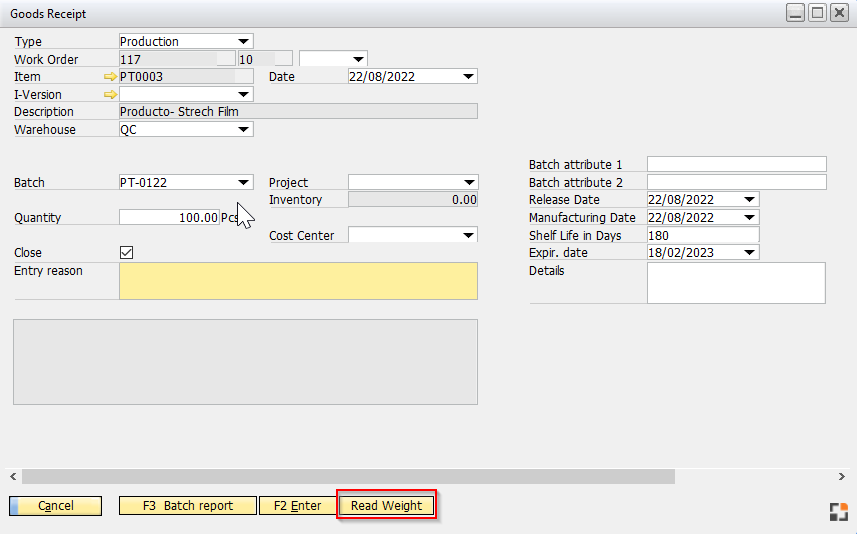Click the logo icon at bottom right

pyautogui.click(x=838, y=512)
